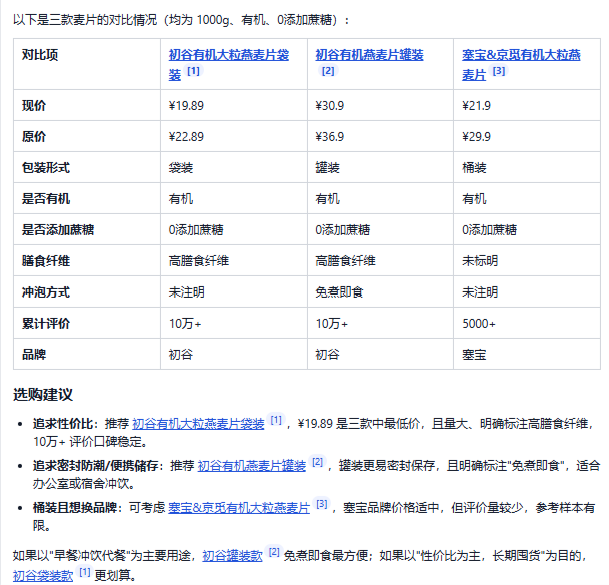This screenshot has height=585, width=609.
Task: Open 初谷有机燕麦片罐装 link under 追求密封防潮
Action: pos(252,466)
